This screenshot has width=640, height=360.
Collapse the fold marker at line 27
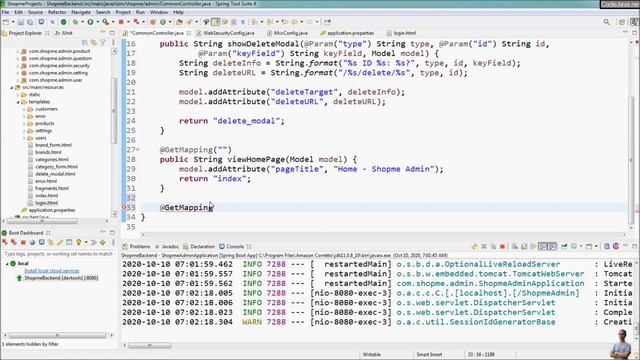tap(138, 150)
